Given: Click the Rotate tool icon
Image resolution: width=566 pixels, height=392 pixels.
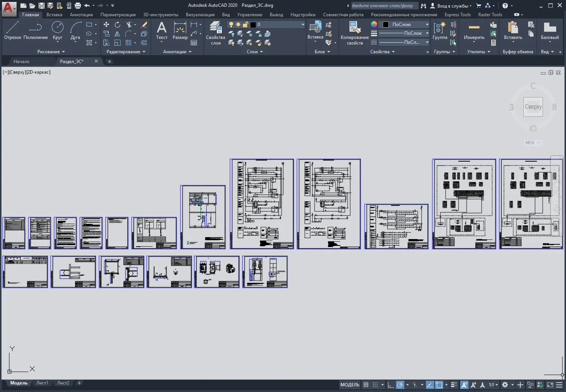Looking at the screenshot, I should coord(118,25).
